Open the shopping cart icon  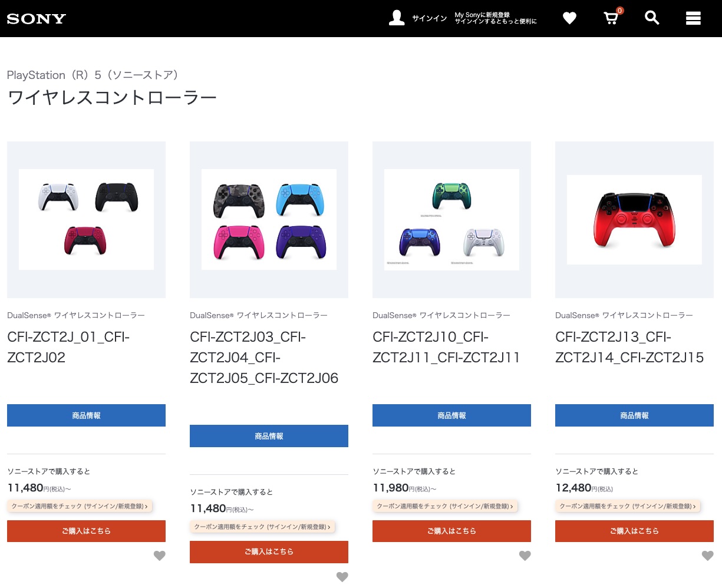point(611,18)
